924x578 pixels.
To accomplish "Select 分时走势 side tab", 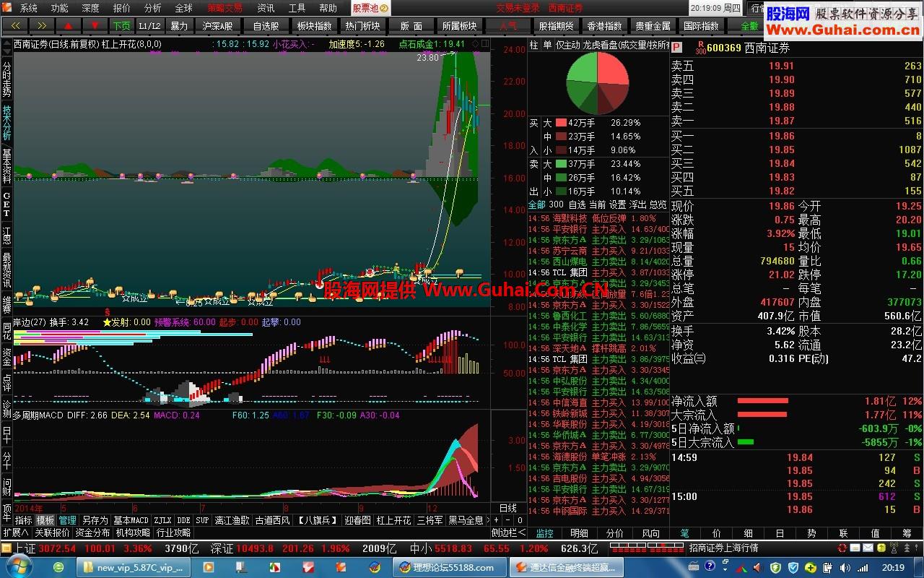I will [6, 79].
